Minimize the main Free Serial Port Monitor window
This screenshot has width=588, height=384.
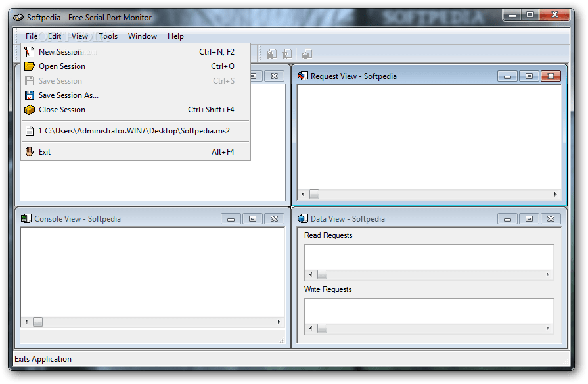[512, 15]
